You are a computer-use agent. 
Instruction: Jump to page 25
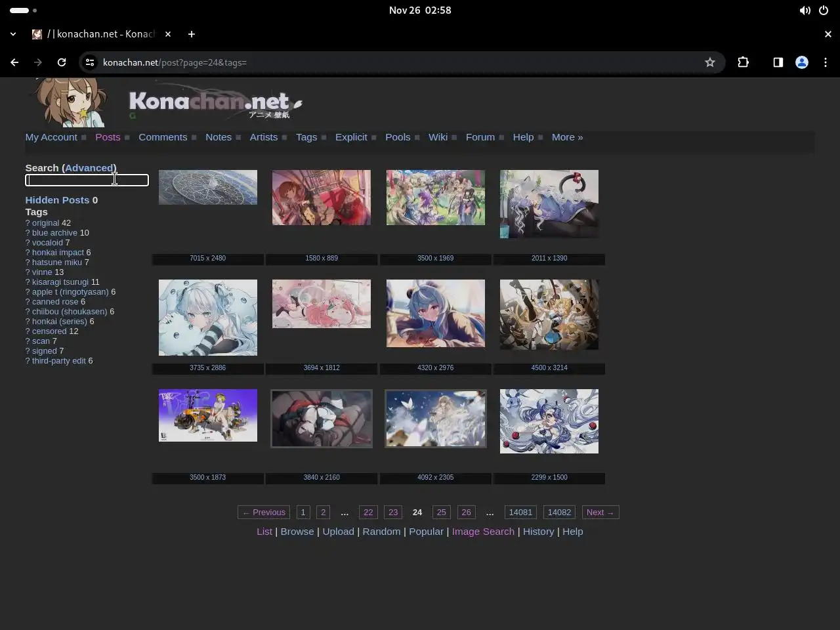click(441, 513)
